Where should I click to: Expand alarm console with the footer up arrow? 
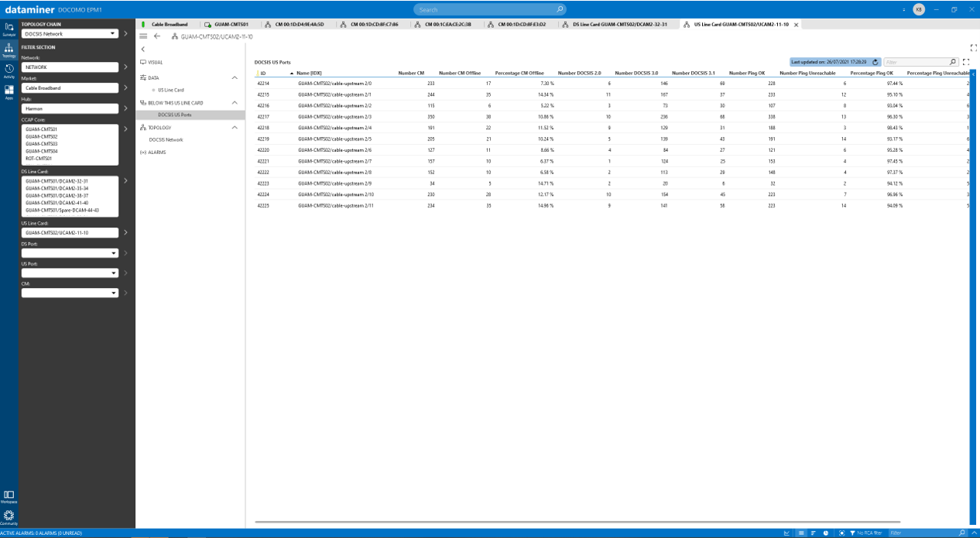tap(974, 533)
